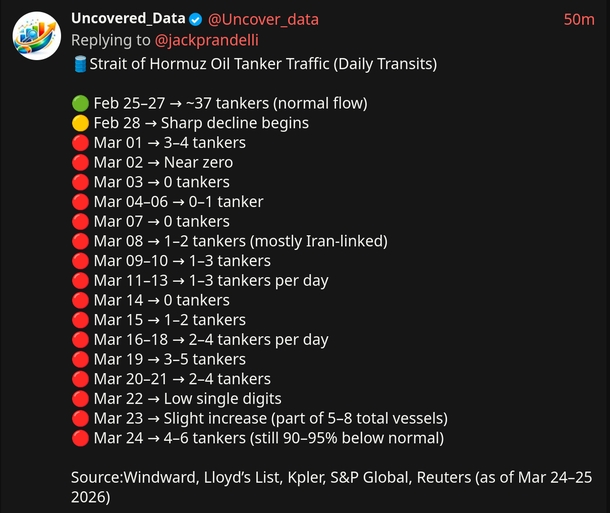
Task: Click the red circle beside Mar 08
Action: pyautogui.click(x=80, y=241)
